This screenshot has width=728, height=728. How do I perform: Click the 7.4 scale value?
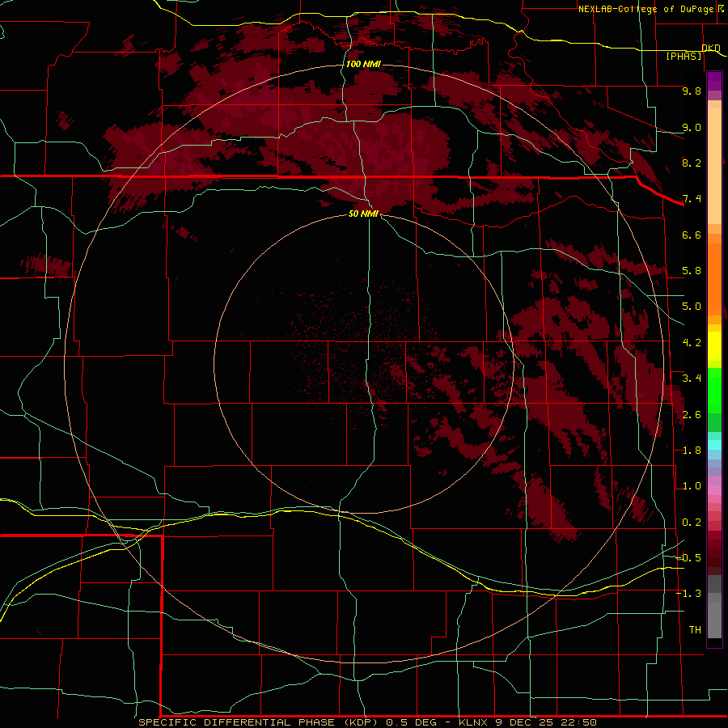tap(692, 199)
